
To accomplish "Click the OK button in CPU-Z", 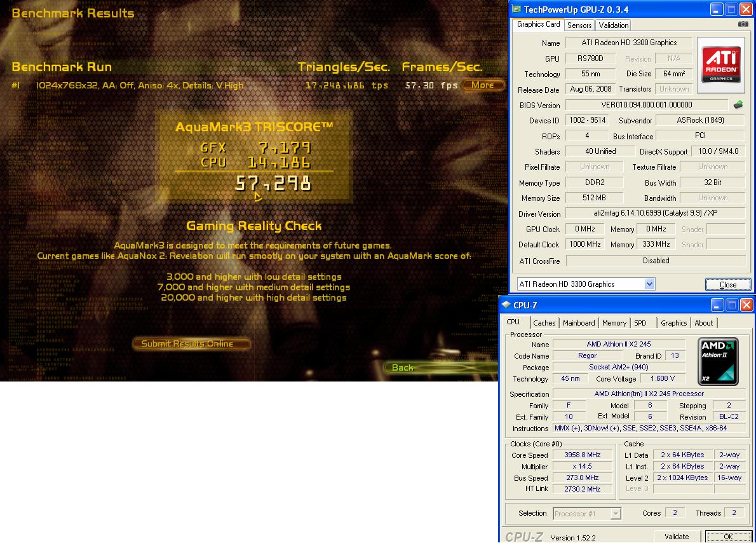I will tap(728, 536).
